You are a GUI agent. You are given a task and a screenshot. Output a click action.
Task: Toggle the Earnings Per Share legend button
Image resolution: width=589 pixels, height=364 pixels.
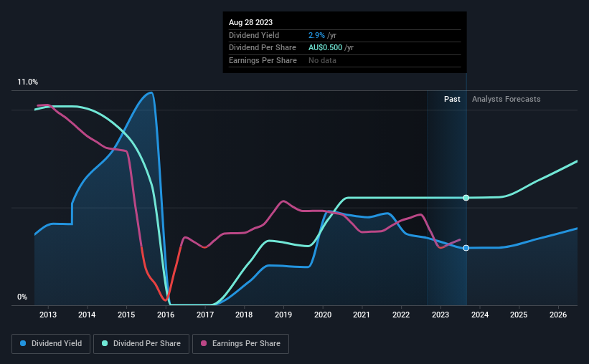click(240, 344)
